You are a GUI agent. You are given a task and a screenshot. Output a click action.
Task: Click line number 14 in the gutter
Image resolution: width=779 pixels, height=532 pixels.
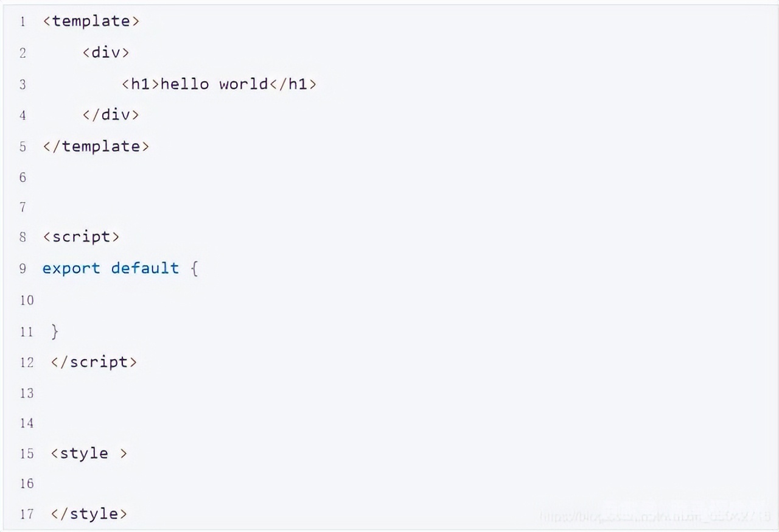pyautogui.click(x=26, y=423)
